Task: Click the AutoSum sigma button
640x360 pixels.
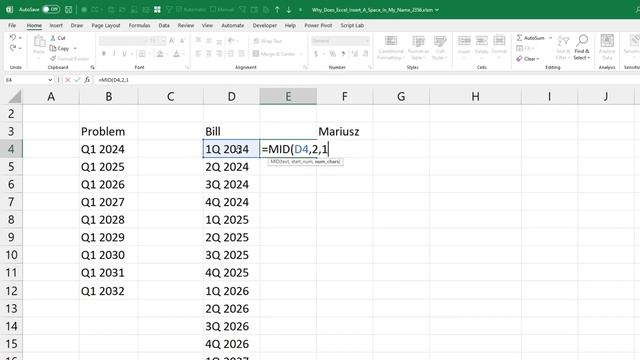Action: coord(530,38)
